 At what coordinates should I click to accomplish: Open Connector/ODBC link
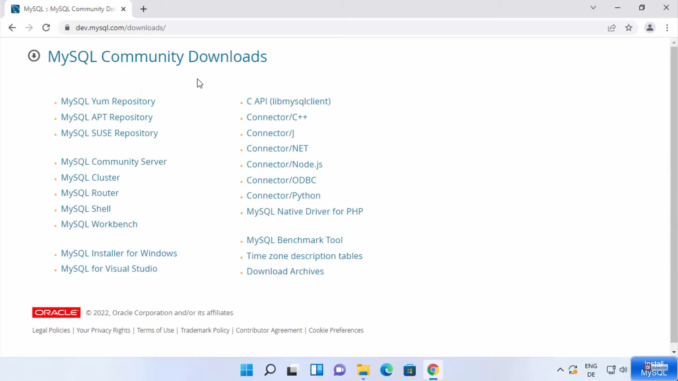[281, 180]
